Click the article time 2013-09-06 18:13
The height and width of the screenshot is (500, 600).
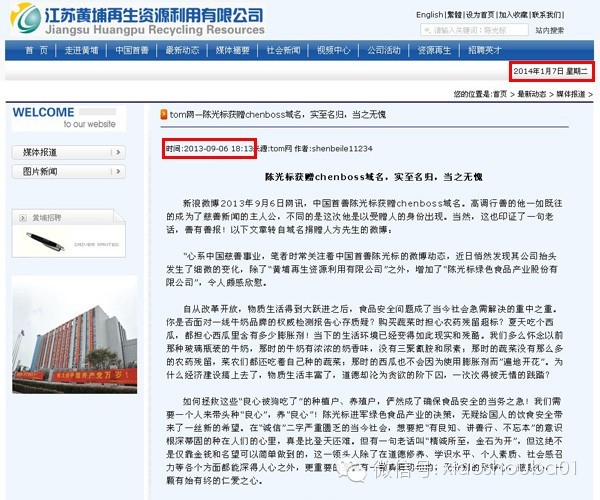point(210,148)
